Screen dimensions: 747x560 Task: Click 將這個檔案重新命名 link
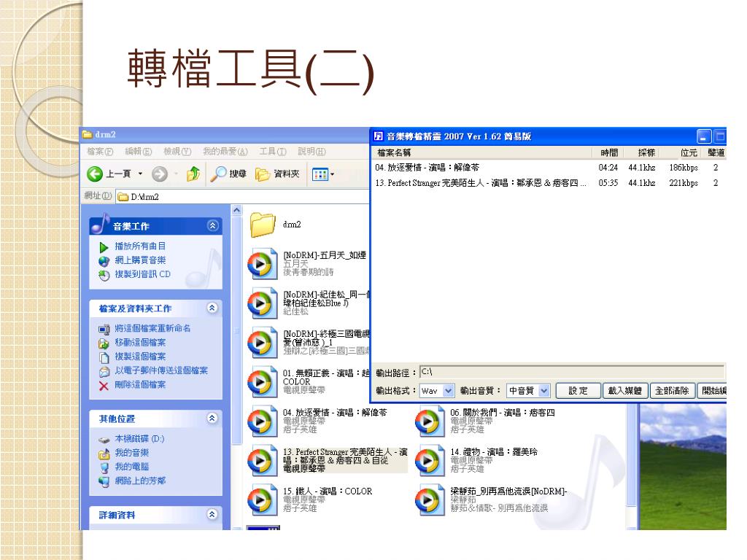coord(152,328)
